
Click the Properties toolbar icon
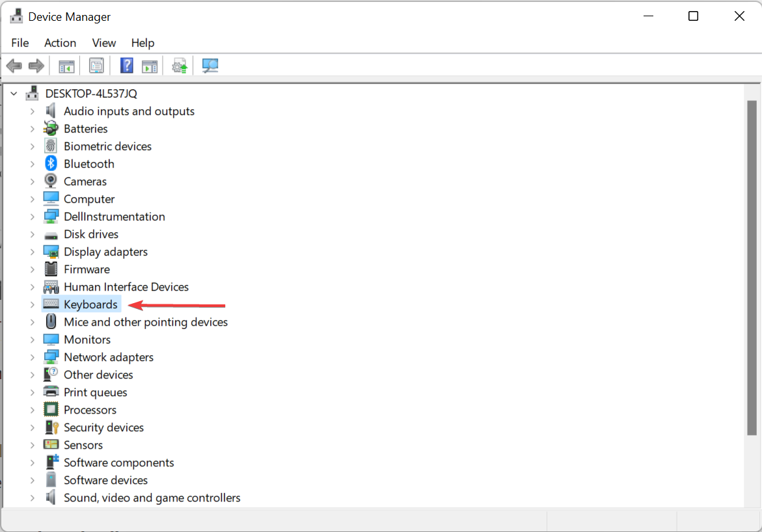[x=96, y=66]
